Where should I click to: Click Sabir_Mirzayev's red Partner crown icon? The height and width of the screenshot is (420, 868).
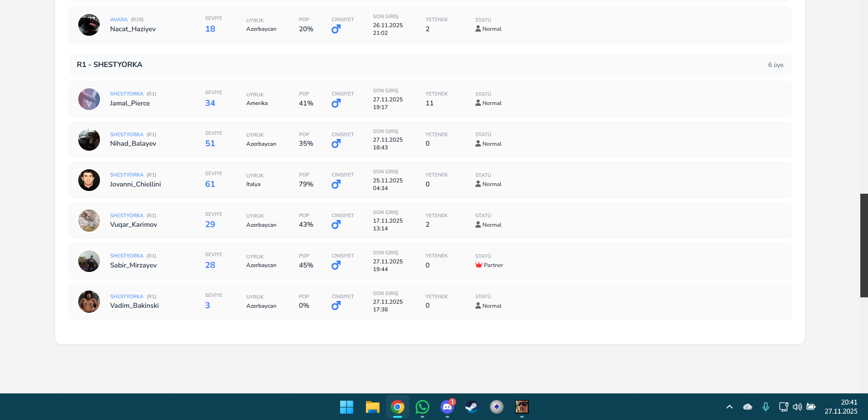[479, 265]
